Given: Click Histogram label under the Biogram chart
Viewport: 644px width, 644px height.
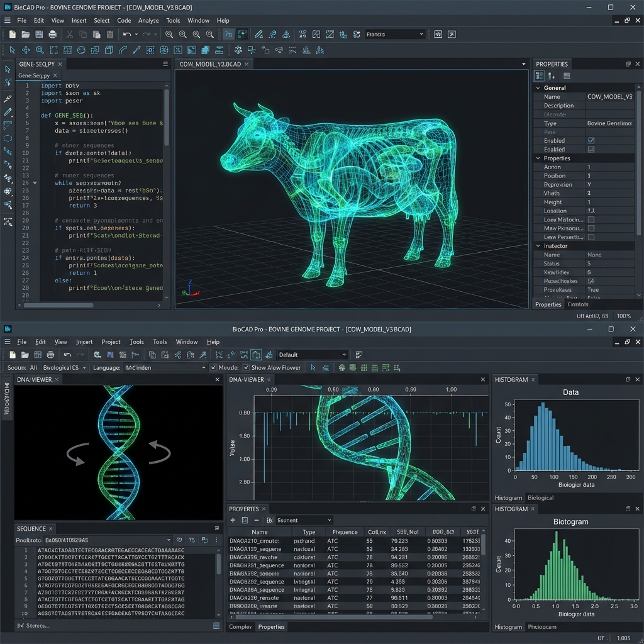Looking at the screenshot, I should (x=509, y=626).
